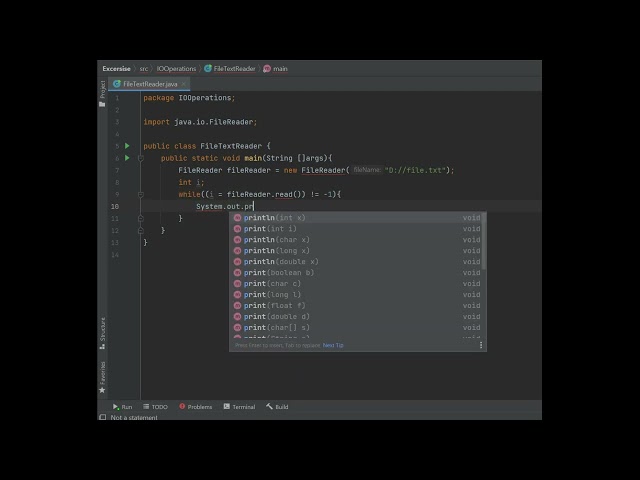The height and width of the screenshot is (480, 640).
Task: Select print(int i) completion suggestion
Action: pyautogui.click(x=356, y=229)
